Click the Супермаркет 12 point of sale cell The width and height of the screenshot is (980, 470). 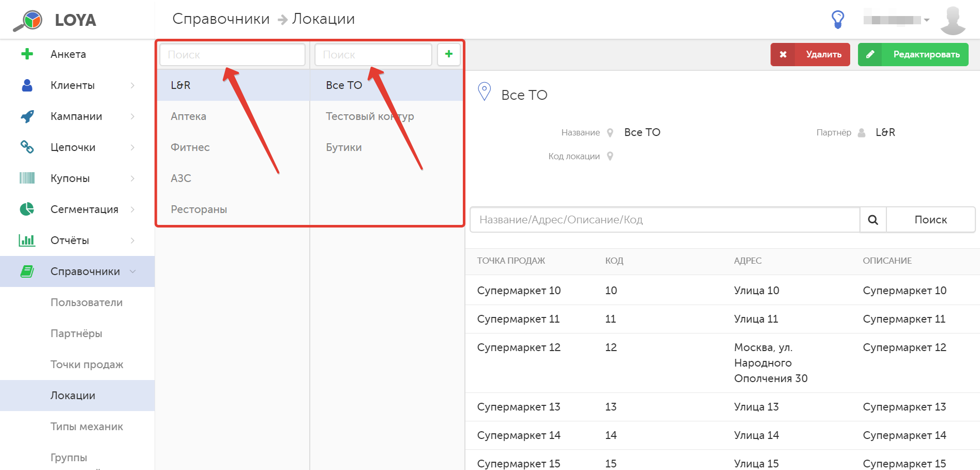(x=519, y=347)
